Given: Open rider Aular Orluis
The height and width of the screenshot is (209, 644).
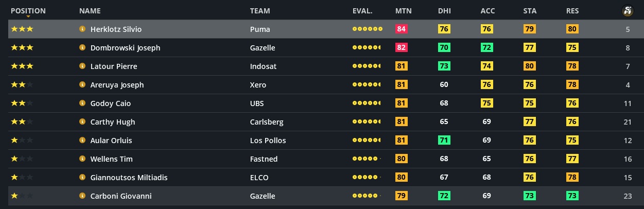Looking at the screenshot, I should 112,141.
